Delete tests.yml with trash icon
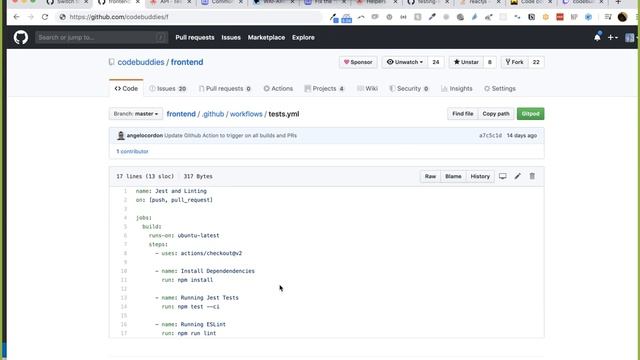Image resolution: width=640 pixels, height=360 pixels. pyautogui.click(x=532, y=176)
